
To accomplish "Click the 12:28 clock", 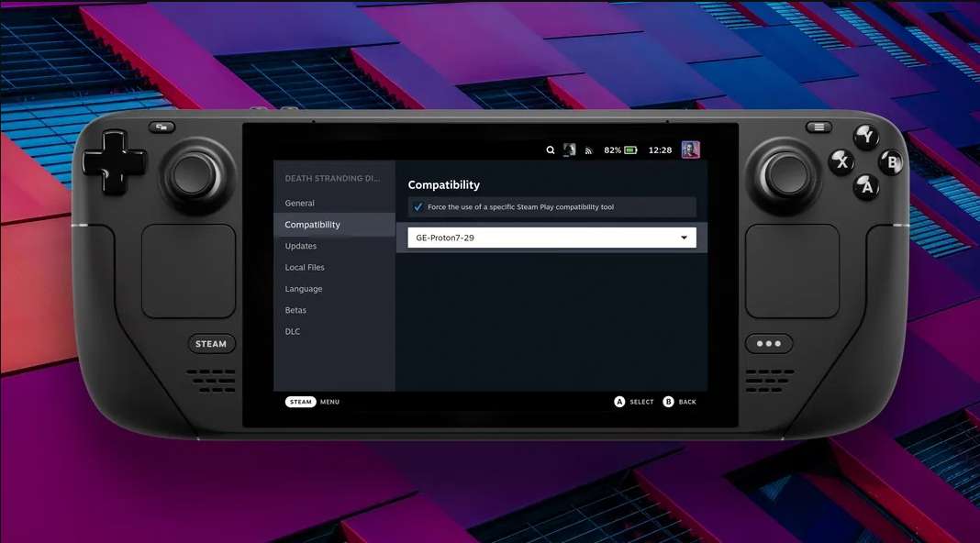I will [x=660, y=150].
